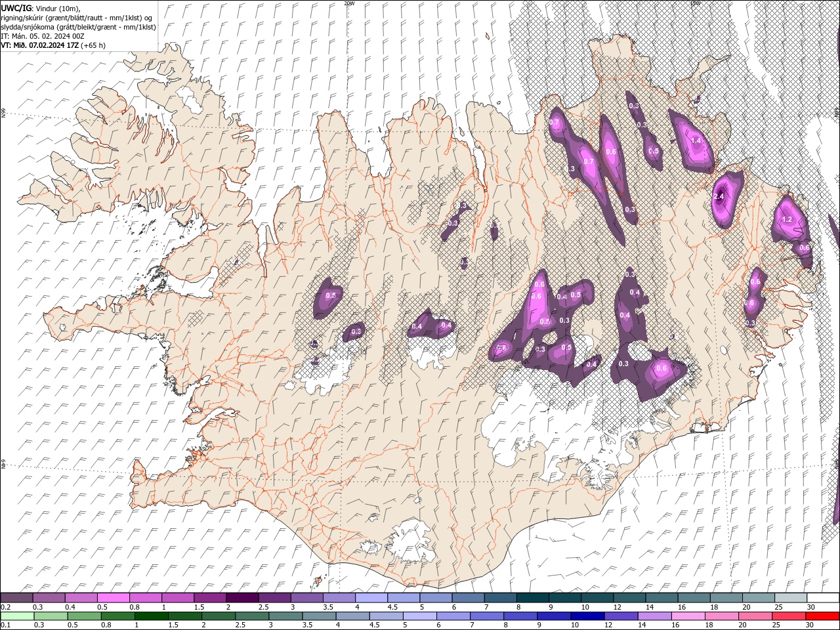The image size is (840, 630).
Task: Select the dark teal swatch labeled 8 in the snow scale
Action: (532, 598)
